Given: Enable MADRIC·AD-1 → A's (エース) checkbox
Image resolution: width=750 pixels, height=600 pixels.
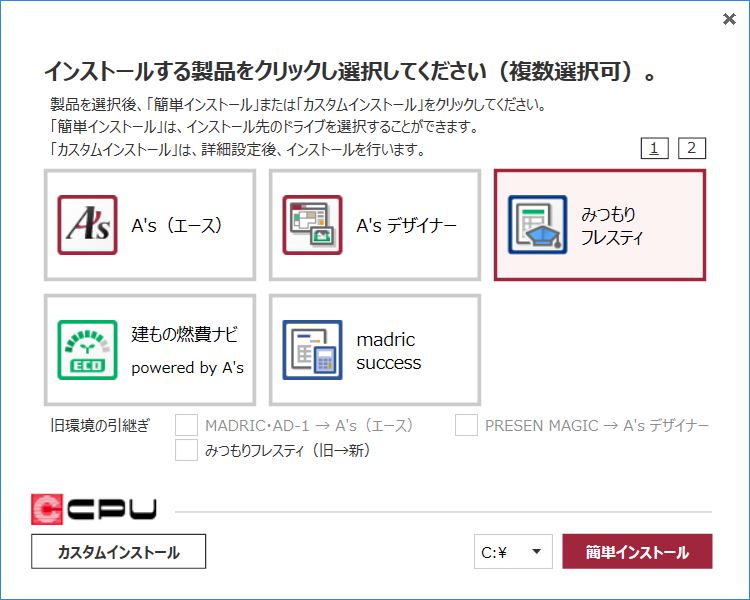Looking at the screenshot, I should point(187,425).
